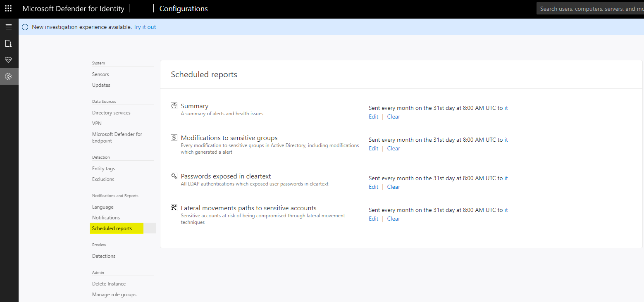The image size is (644, 302).
Task: Expand the hamburger navigation menu icon
Action: tap(8, 27)
